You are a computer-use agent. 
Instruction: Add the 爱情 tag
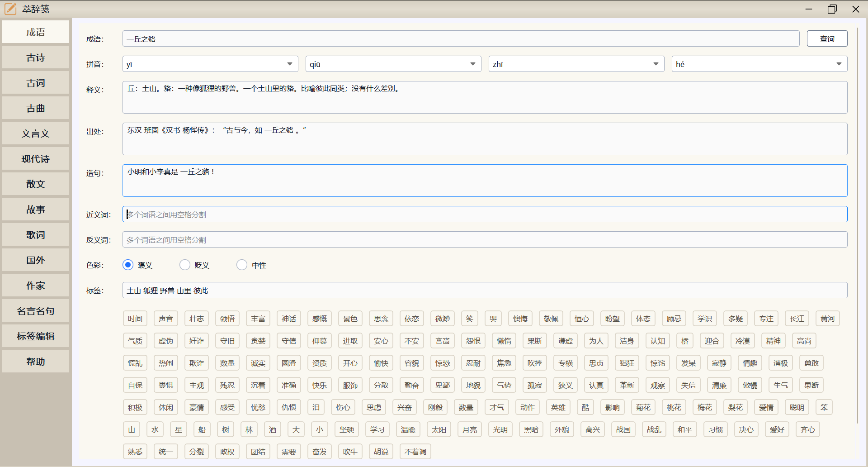point(766,407)
